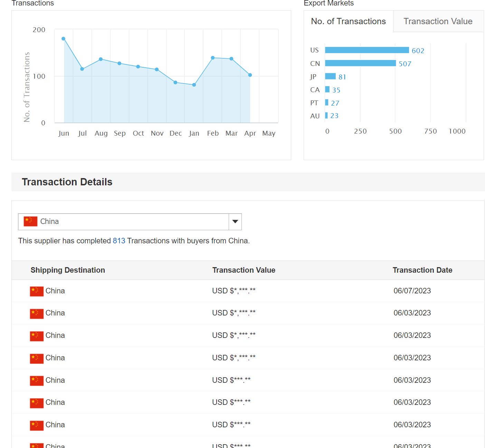Select the Apr data point on the chart

tap(250, 75)
